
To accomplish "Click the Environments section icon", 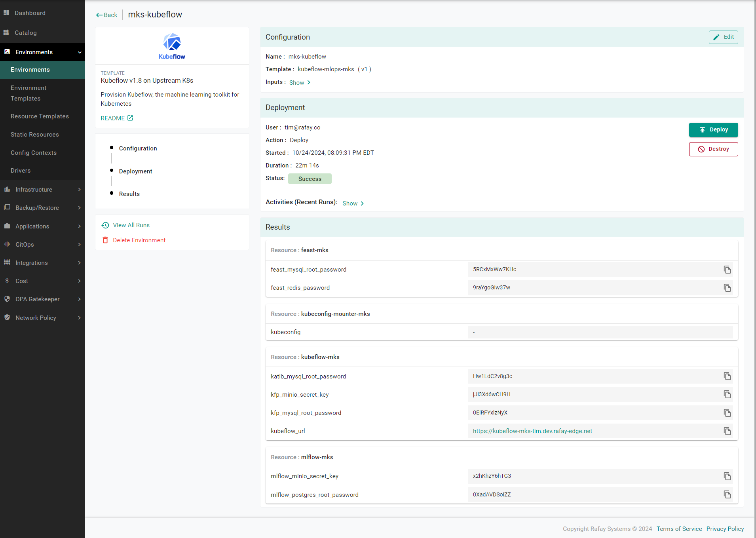I will (x=7, y=52).
